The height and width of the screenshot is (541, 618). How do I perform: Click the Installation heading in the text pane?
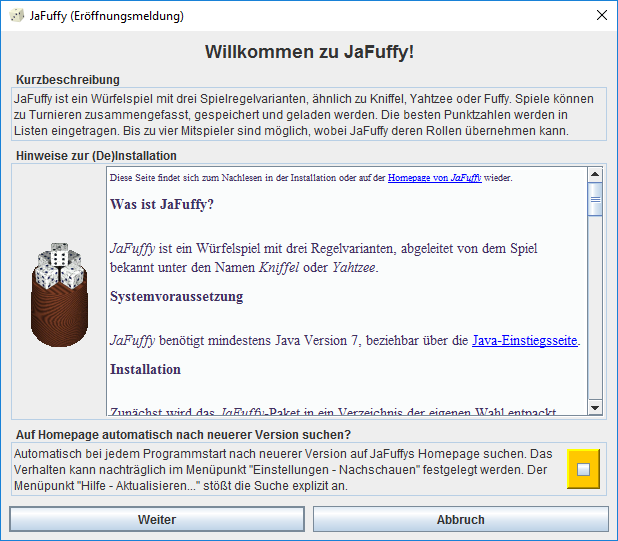(x=145, y=369)
